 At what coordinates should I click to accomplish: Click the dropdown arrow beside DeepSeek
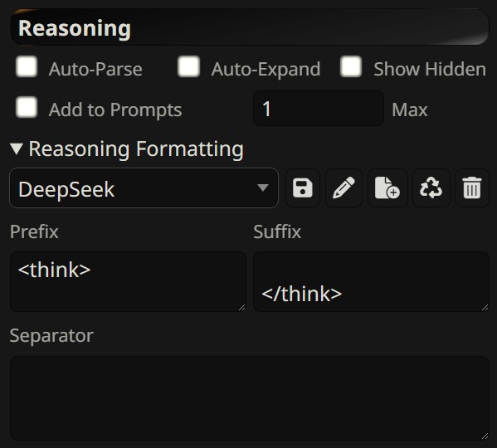(x=263, y=187)
